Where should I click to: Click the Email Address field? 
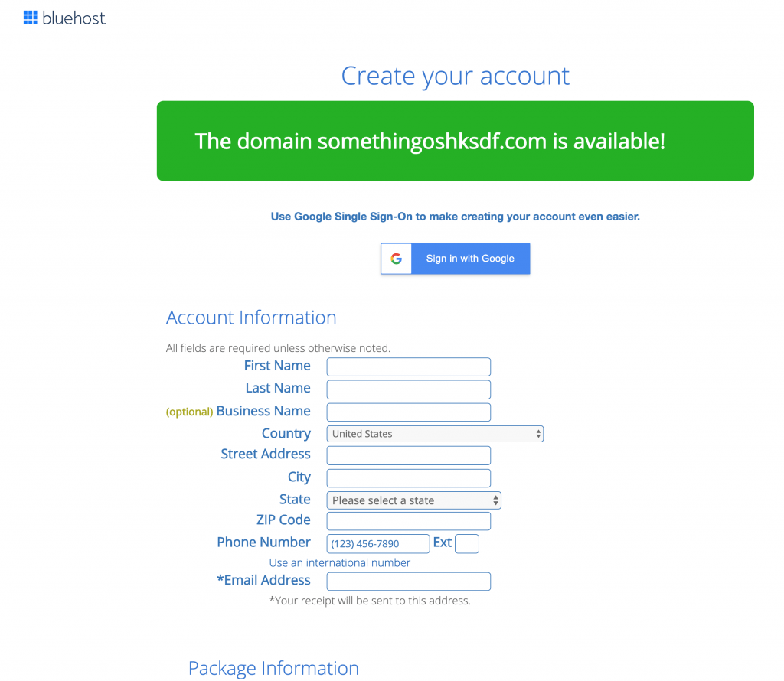409,582
